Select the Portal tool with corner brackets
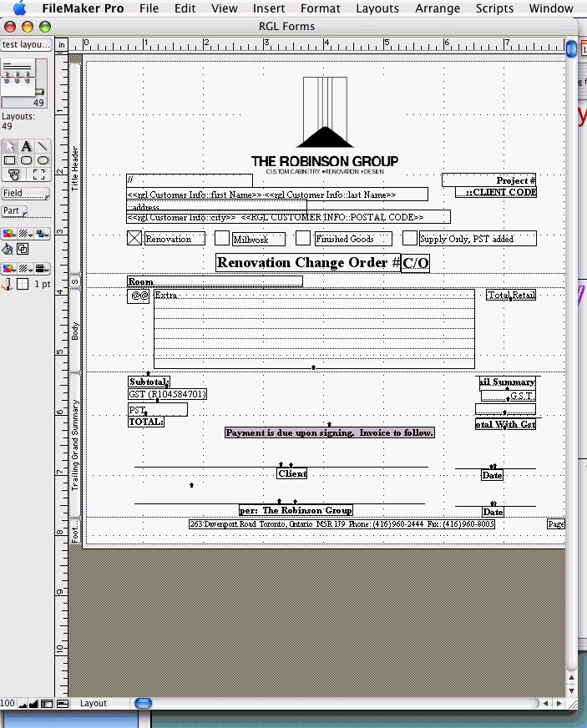Screen dimensions: 587x728 point(39,174)
